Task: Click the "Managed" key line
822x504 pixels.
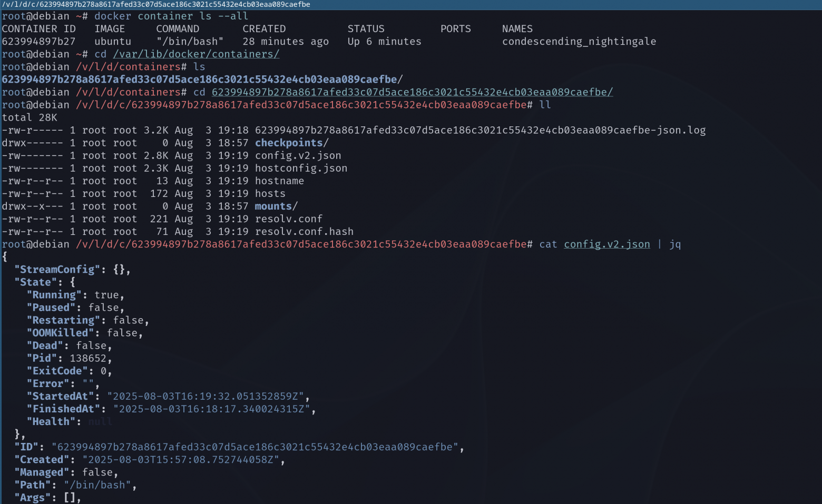Action: (x=66, y=471)
